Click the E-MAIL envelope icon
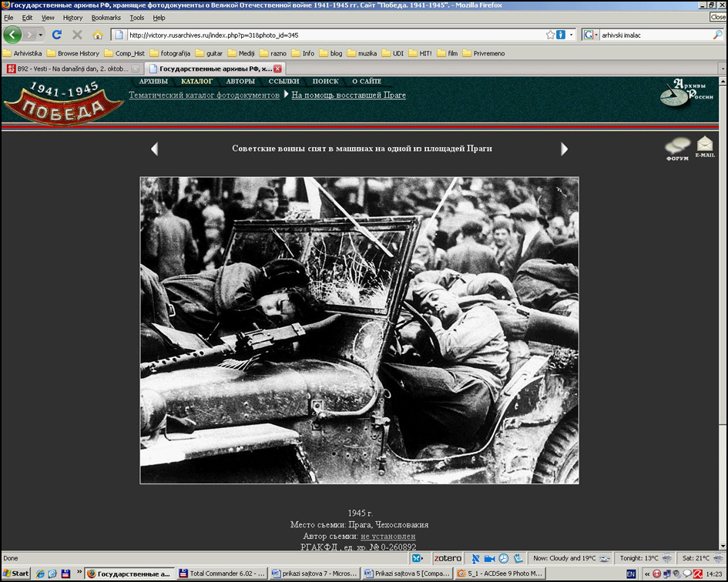This screenshot has width=728, height=582. (x=705, y=145)
